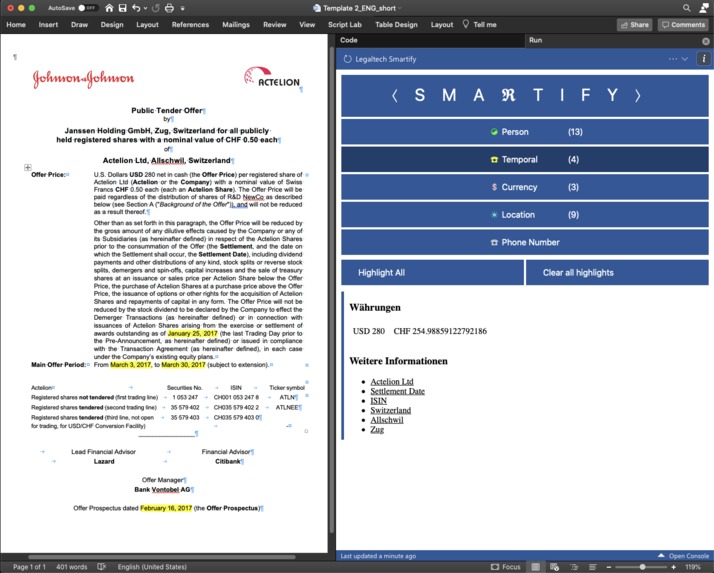This screenshot has width=714, height=573.
Task: Click the Clear all highlights button
Action: click(617, 272)
